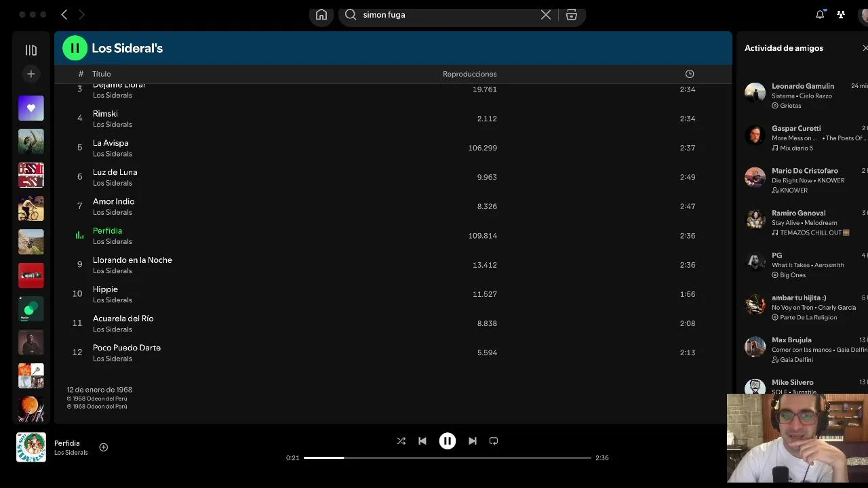Sort by the Título column header

tap(102, 74)
